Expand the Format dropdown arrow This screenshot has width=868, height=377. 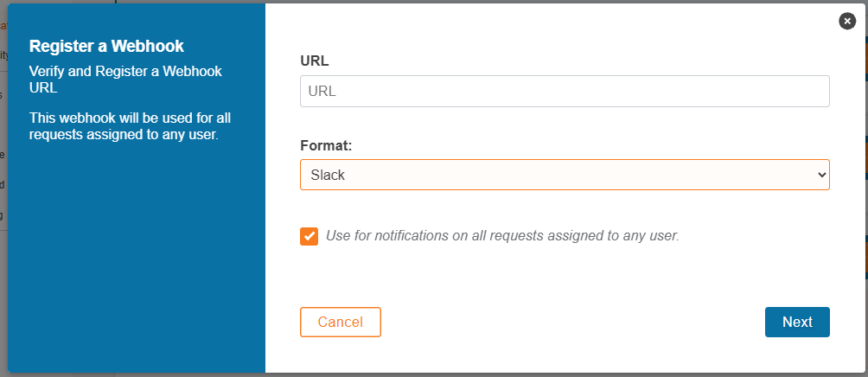coord(820,175)
